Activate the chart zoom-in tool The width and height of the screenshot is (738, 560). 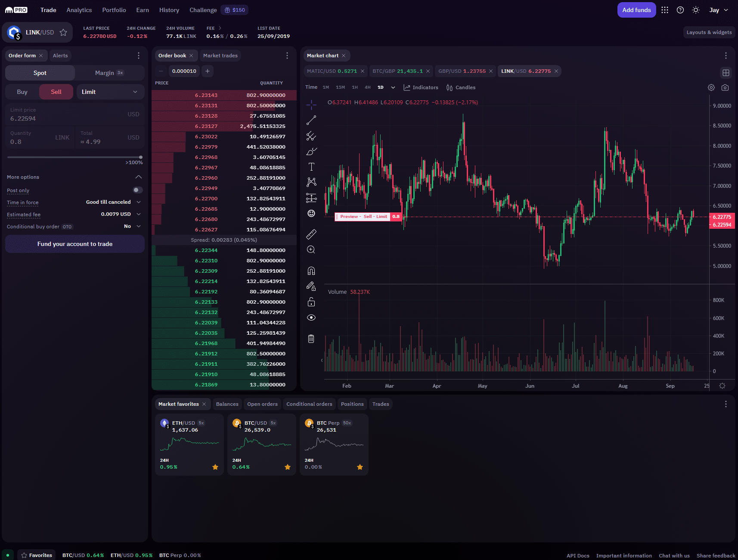[311, 250]
